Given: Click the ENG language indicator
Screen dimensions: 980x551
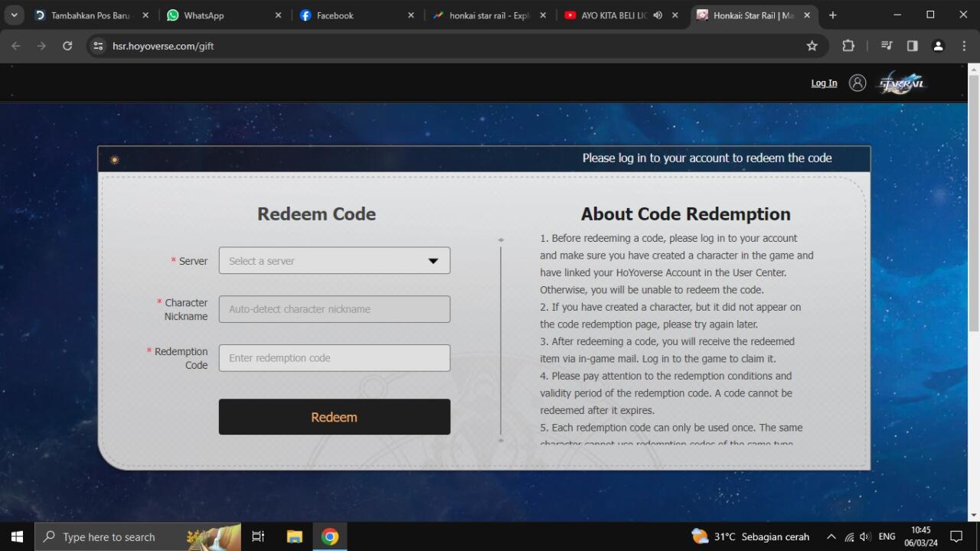Looking at the screenshot, I should [x=887, y=536].
